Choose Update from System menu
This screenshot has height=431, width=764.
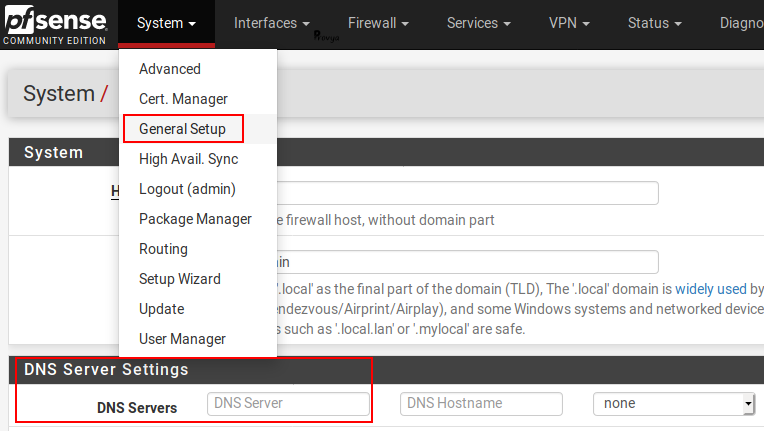(198, 309)
